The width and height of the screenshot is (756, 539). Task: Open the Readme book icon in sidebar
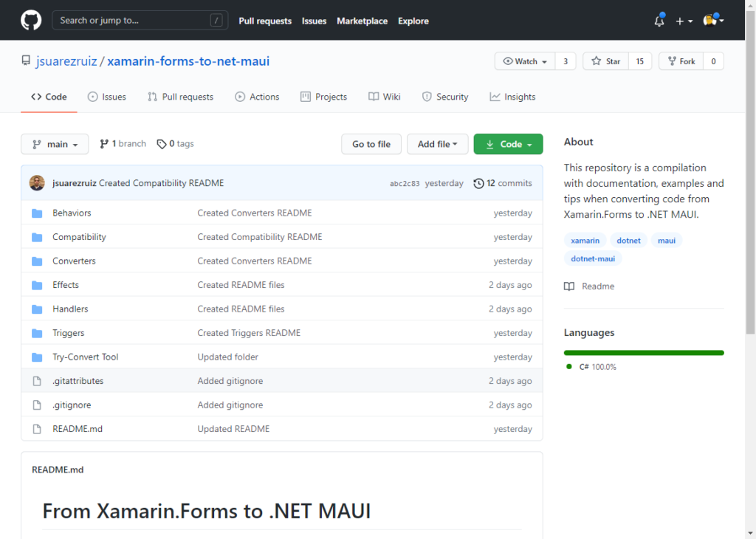coord(569,286)
